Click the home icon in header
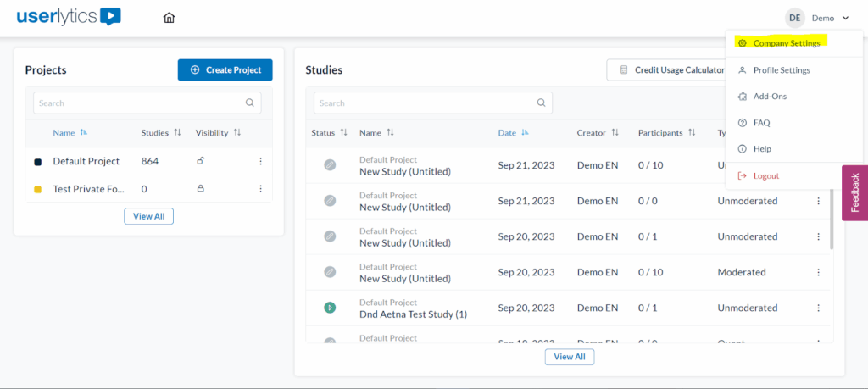 [x=170, y=18]
